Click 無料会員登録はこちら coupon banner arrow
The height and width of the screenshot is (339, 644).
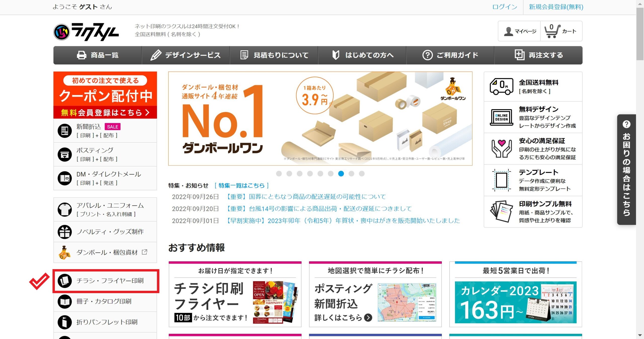tap(147, 112)
